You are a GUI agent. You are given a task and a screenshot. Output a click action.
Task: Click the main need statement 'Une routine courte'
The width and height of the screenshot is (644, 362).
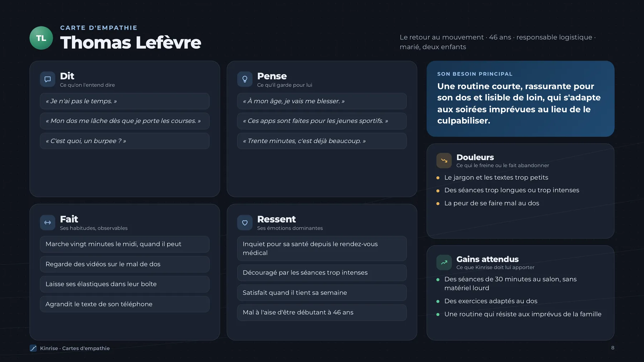click(519, 103)
